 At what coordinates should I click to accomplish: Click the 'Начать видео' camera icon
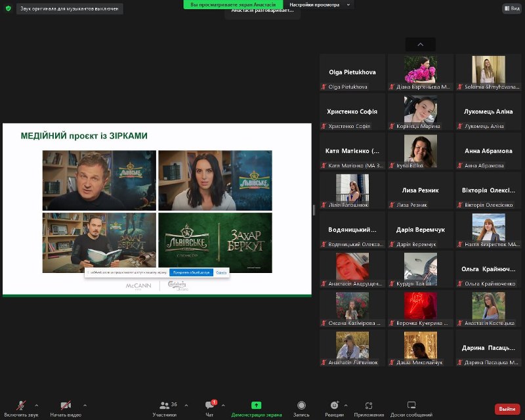pyautogui.click(x=66, y=405)
